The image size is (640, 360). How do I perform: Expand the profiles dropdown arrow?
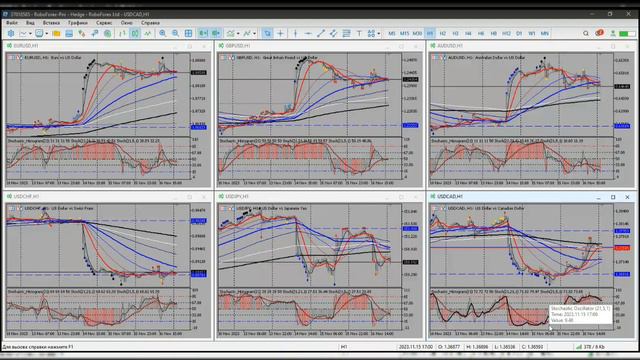click(47, 33)
